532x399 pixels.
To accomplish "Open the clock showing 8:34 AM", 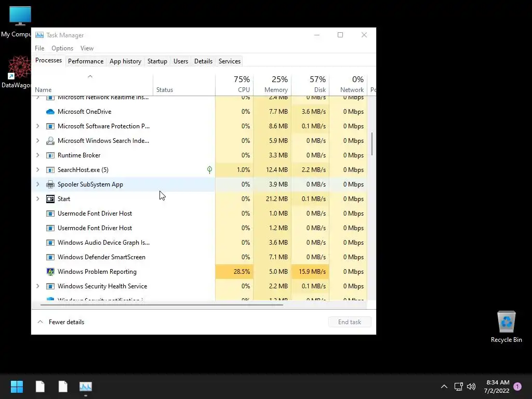I will 497,387.
